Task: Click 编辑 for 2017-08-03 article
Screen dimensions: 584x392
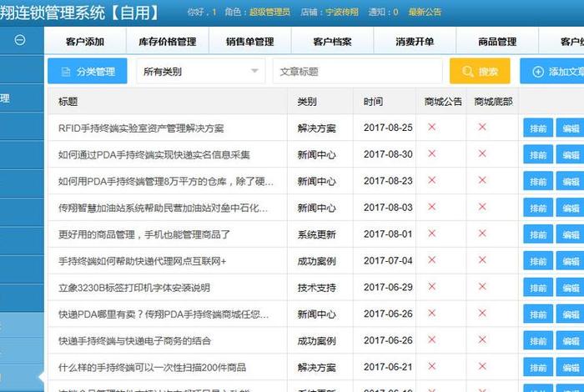Action: pos(570,208)
